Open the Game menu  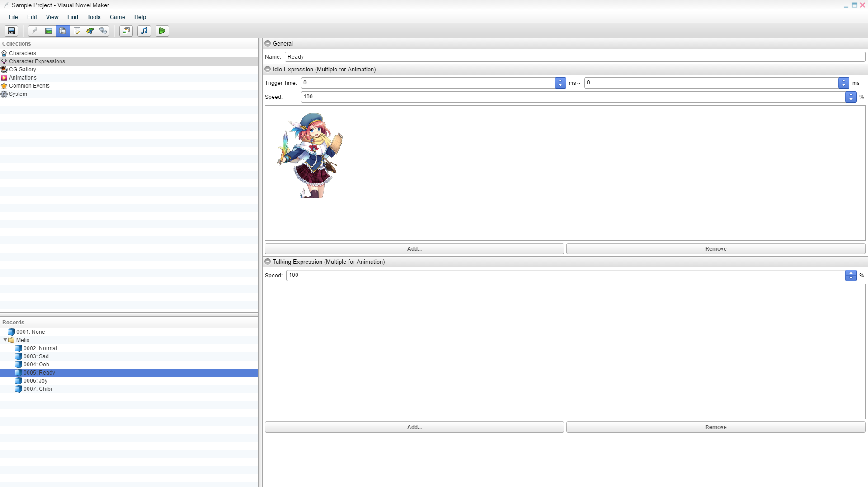click(117, 17)
